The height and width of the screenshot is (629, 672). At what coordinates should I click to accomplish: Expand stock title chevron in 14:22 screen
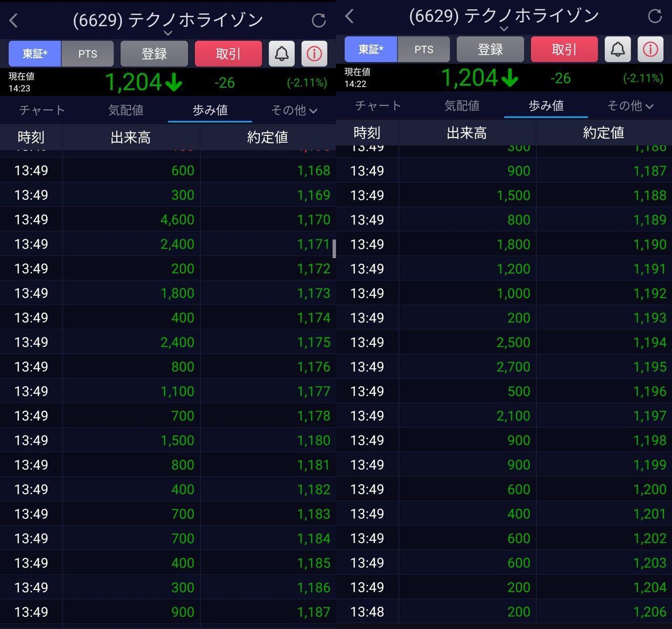tap(504, 29)
